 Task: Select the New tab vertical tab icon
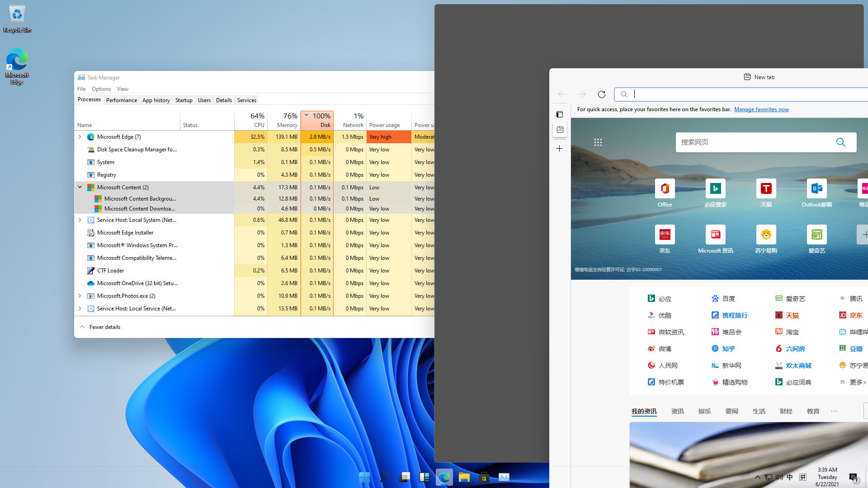560,130
